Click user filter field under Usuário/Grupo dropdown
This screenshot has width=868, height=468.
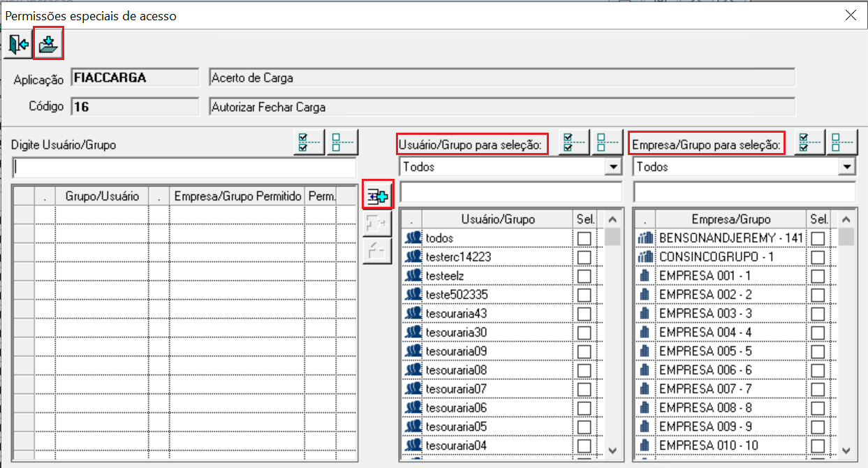click(510, 192)
